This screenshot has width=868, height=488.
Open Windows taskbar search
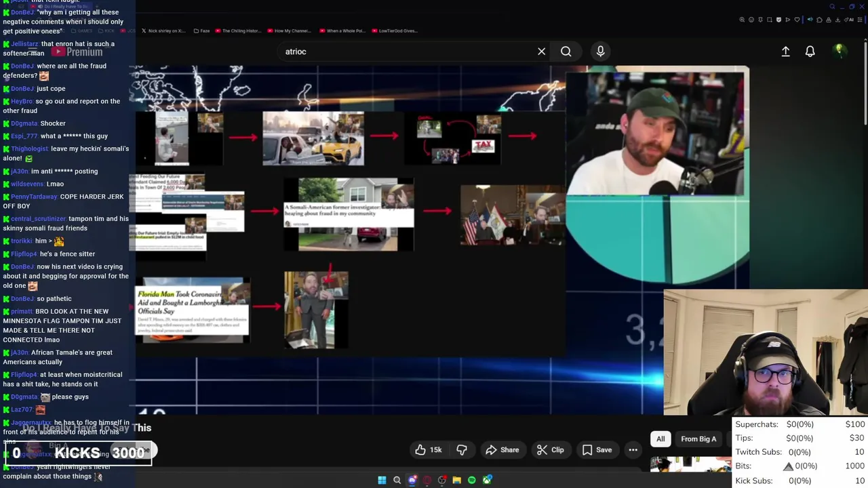(397, 481)
